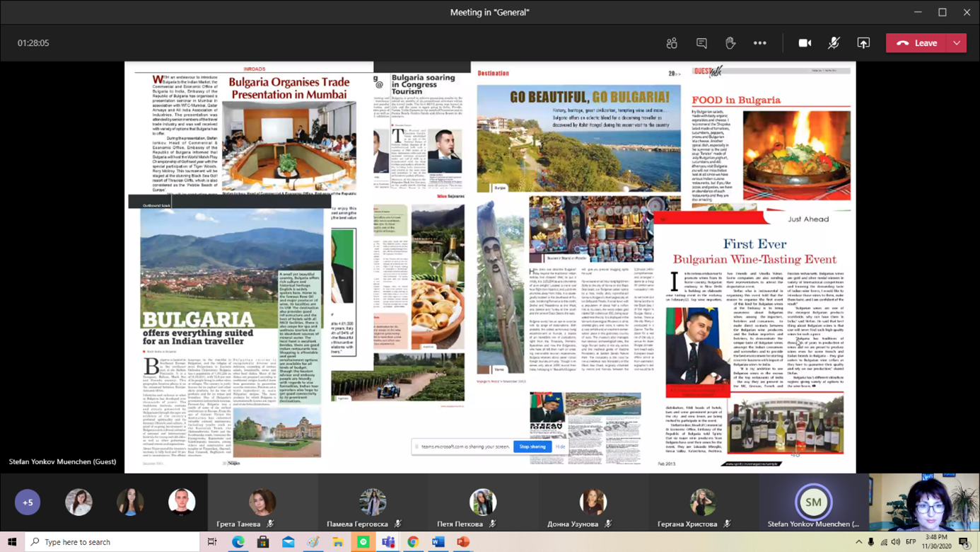980x552 pixels.
Task: Open Microsoft Word from the taskbar
Action: [x=438, y=542]
